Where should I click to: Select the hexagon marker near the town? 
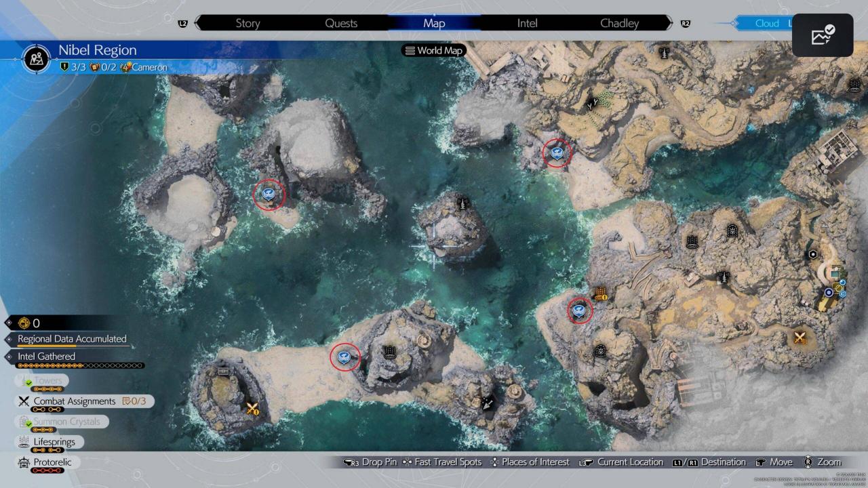pyautogui.click(x=812, y=255)
